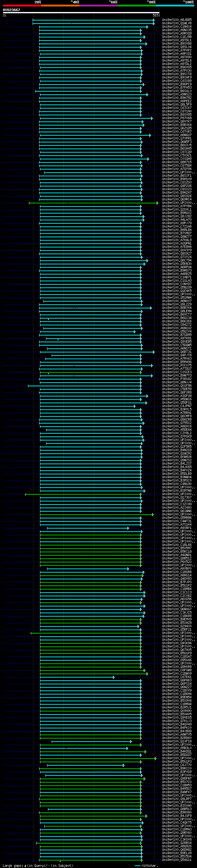Click the cyan ~100% identity legend segment

175,6
